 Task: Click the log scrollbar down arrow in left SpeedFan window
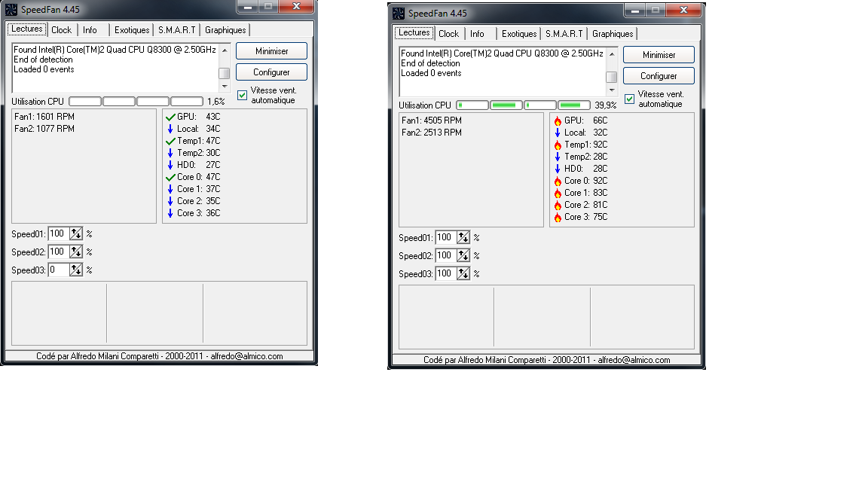225,87
